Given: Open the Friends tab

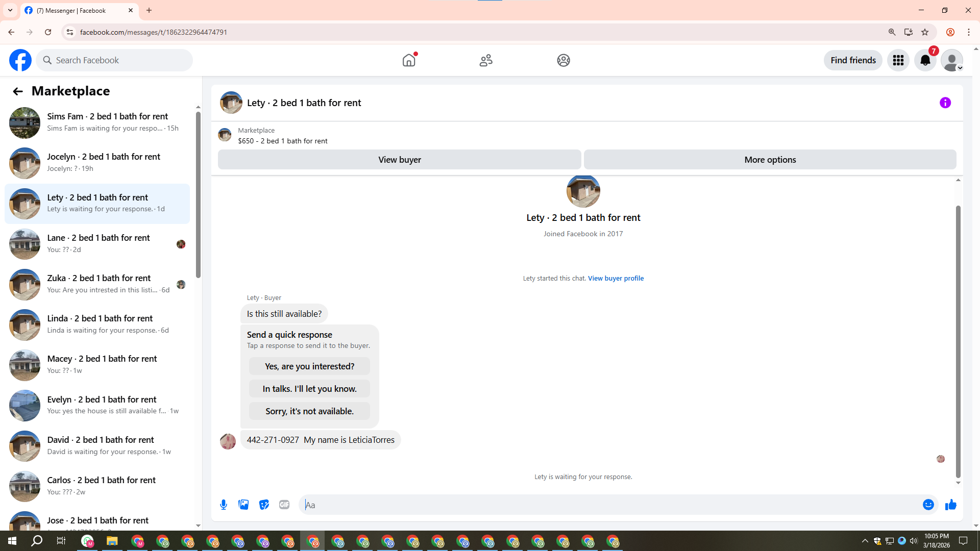Looking at the screenshot, I should [486, 60].
